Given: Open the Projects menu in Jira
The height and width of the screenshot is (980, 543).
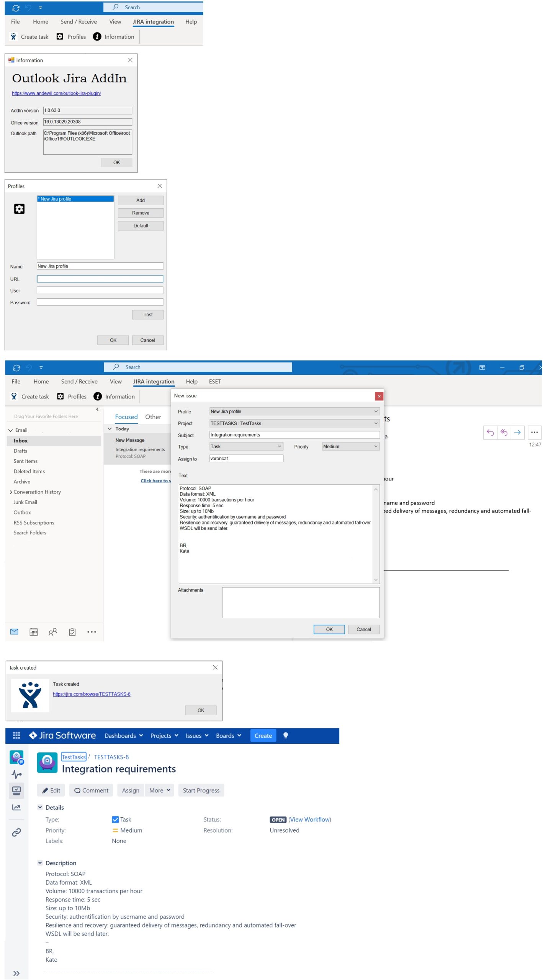Looking at the screenshot, I should [x=164, y=735].
